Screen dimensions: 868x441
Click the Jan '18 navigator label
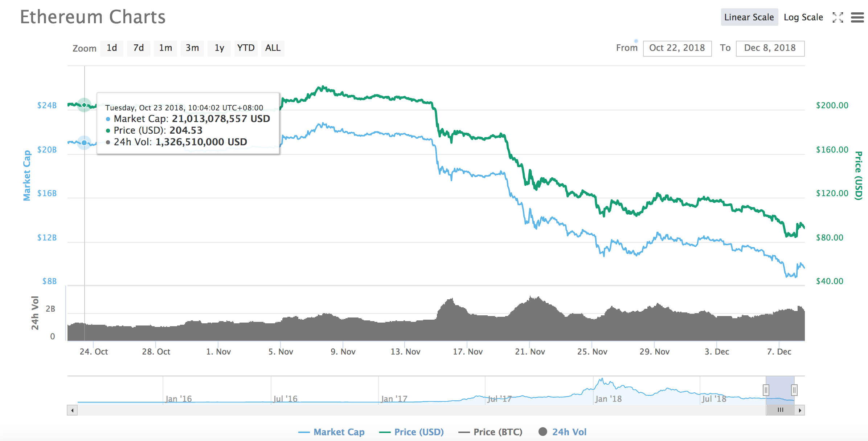[x=608, y=399]
